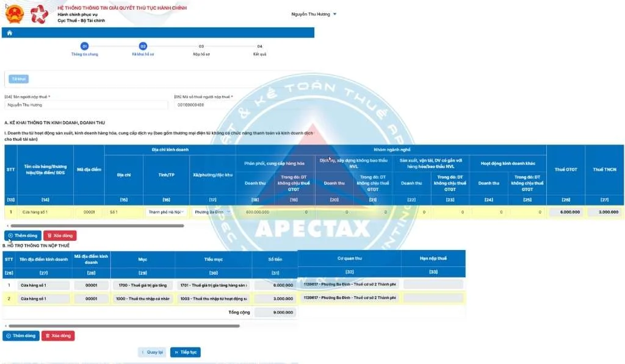Open the Phường Ba Đình dropdown
Screen dimensions: 625x364
pyautogui.click(x=212, y=212)
